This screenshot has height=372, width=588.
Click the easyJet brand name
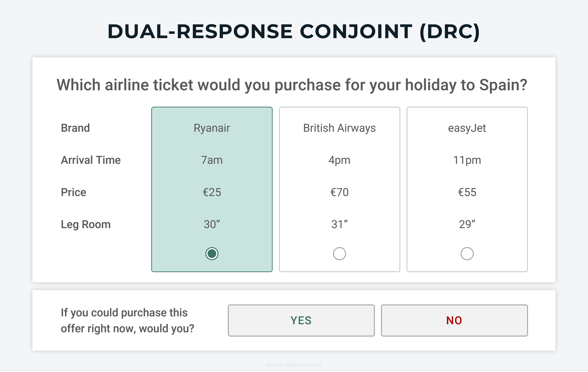click(x=467, y=128)
